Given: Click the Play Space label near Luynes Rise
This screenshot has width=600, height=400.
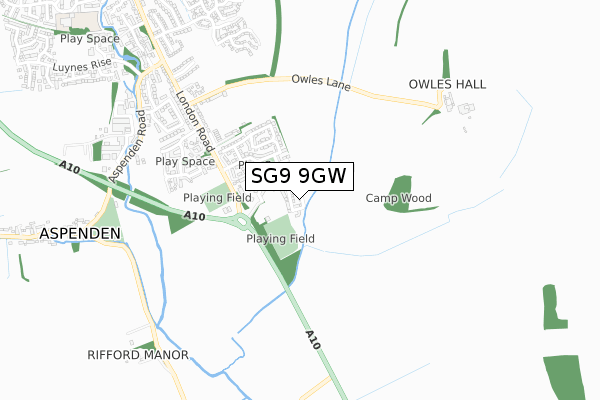Looking at the screenshot, I should point(90,39).
